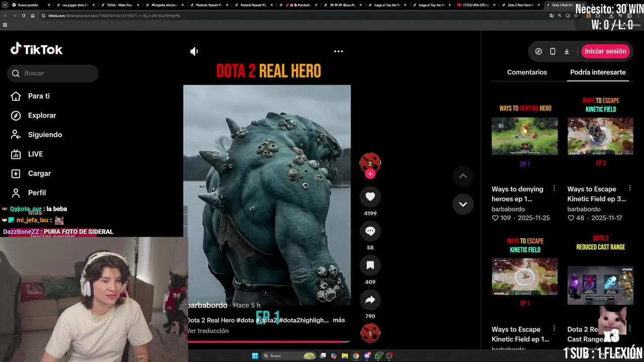Viewport: 644px width, 362px height.
Task: Open Ways to Escape Kinetic Field ep 1 thumbnail
Action: pyautogui.click(x=525, y=277)
